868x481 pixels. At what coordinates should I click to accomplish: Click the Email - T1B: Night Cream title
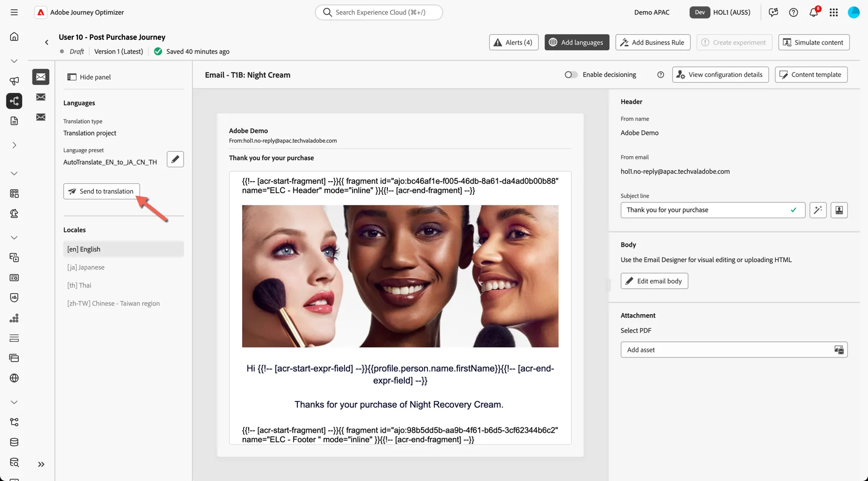coord(248,75)
